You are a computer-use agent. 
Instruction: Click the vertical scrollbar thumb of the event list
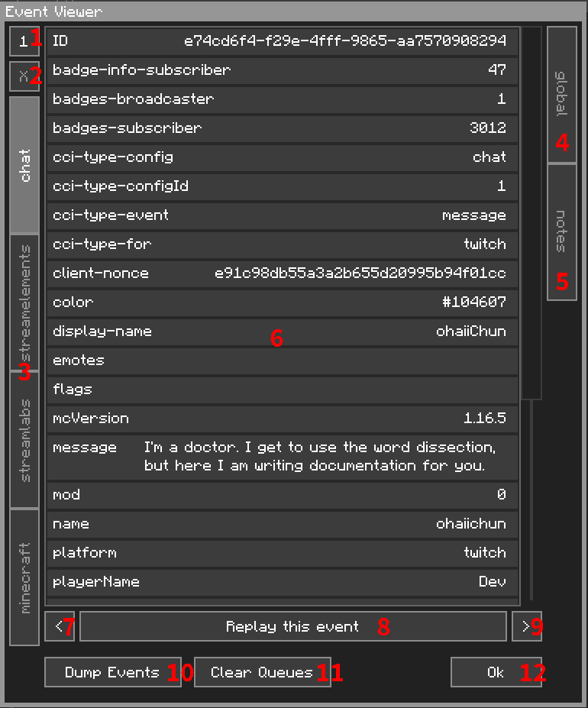point(531,213)
